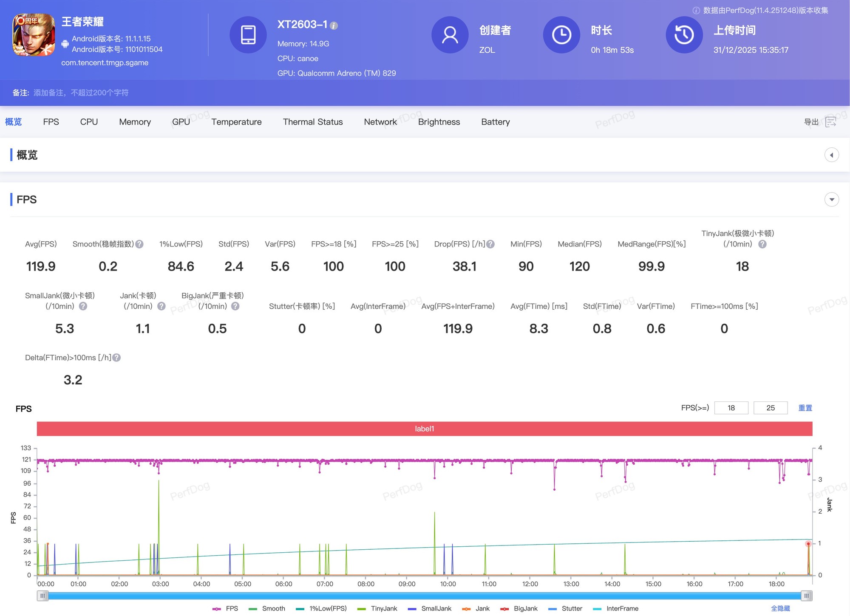Click help icon next to Delta(FTime)>100ms
This screenshot has height=616, width=850.
pyautogui.click(x=116, y=358)
